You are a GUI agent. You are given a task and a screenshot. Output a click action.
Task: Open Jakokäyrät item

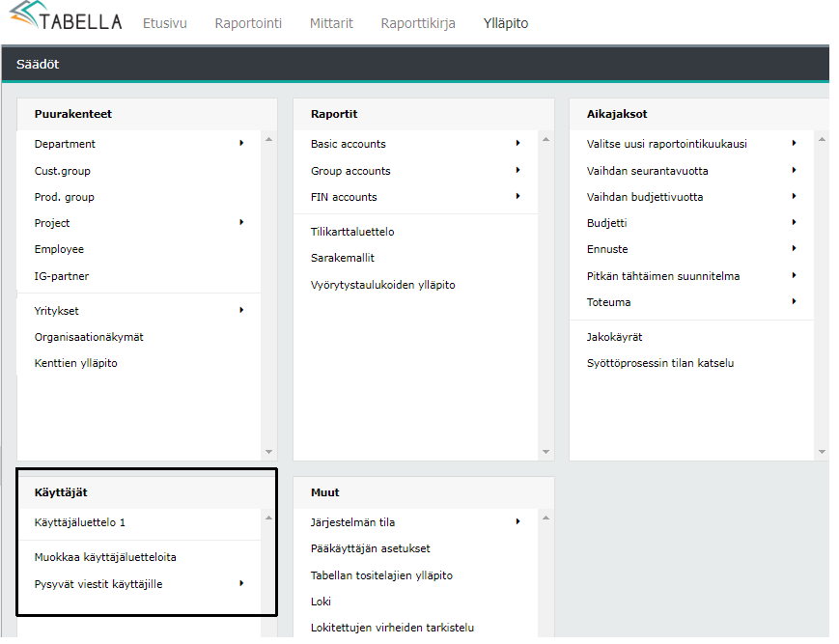click(614, 337)
